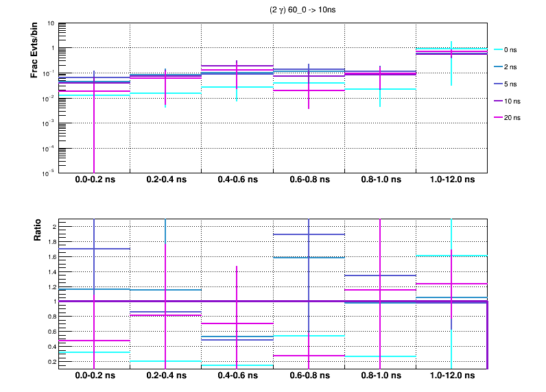Select '0.6-0.8 ns' label in lower plot

[x=308, y=377]
